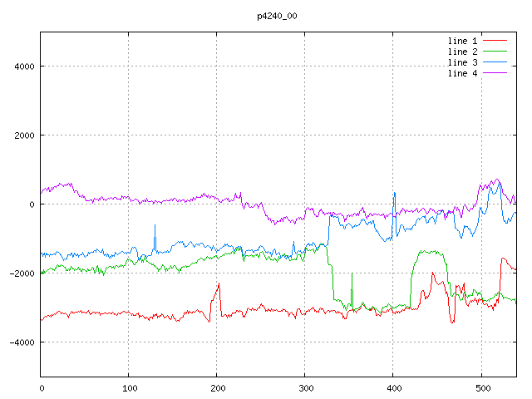Click the x-axis label 0
Image resolution: width=532 pixels, height=399 pixels.
tap(42, 388)
